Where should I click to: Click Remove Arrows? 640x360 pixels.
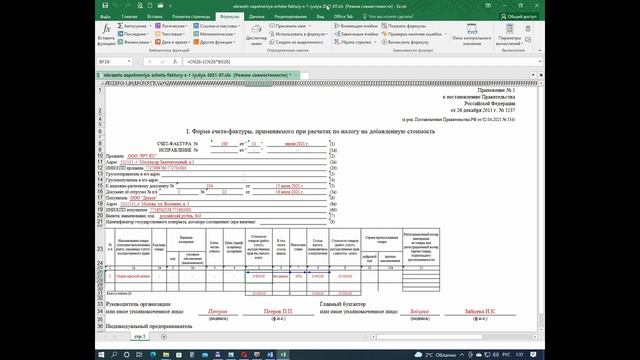coord(353,42)
